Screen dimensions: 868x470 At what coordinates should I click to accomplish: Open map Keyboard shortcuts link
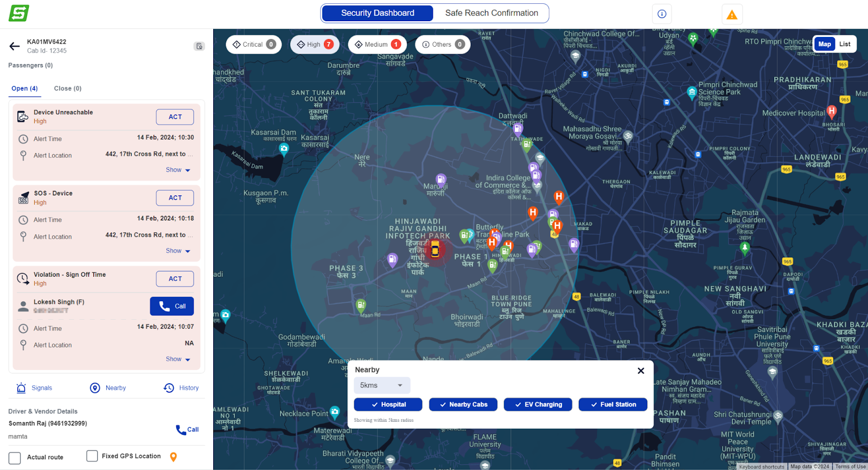[x=762, y=467]
